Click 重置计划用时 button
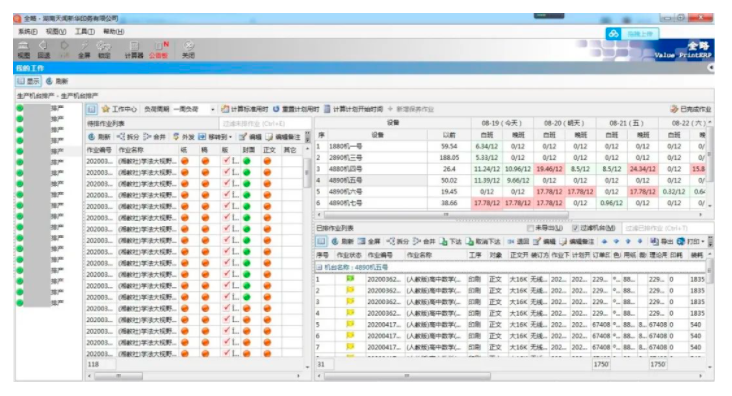The height and width of the screenshot is (396, 732). pos(296,109)
